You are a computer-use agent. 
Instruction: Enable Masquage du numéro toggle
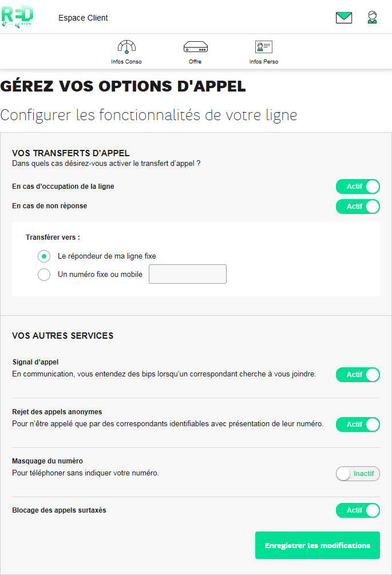pyautogui.click(x=358, y=474)
